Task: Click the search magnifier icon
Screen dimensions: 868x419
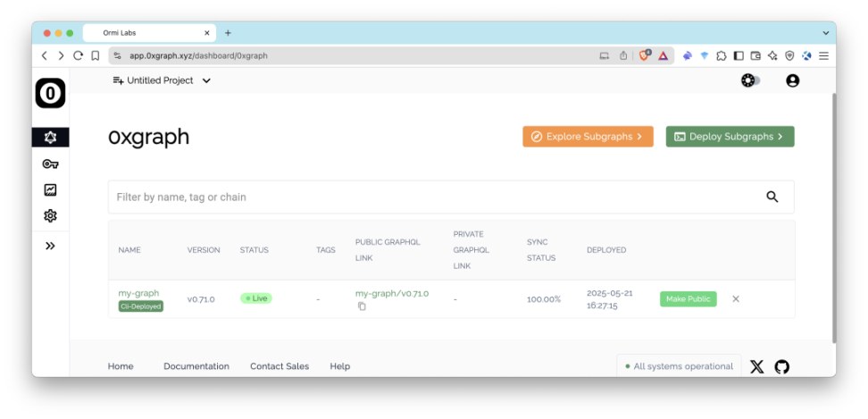Action: coord(772,197)
